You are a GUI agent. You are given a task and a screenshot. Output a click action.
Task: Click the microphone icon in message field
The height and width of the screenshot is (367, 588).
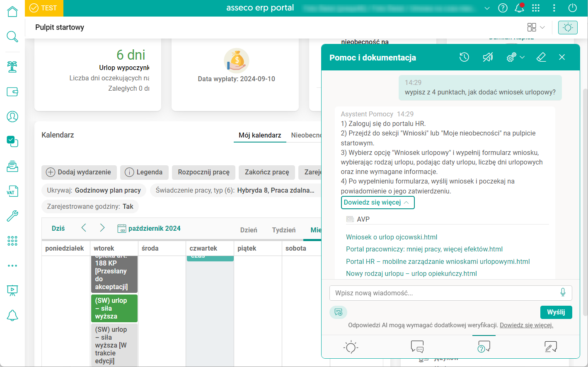click(x=563, y=292)
